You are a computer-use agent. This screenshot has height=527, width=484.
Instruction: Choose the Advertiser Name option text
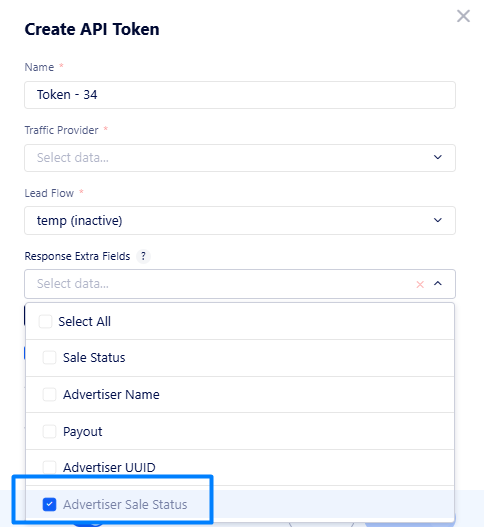(x=111, y=395)
